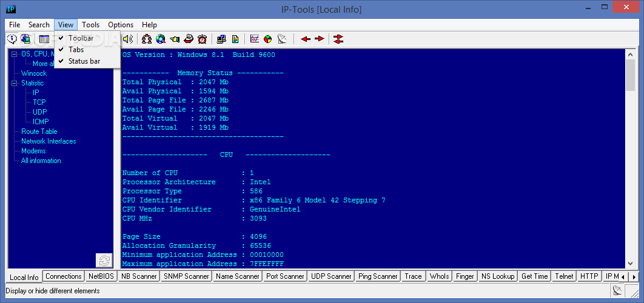Select Route Table in the tree

pos(39,132)
